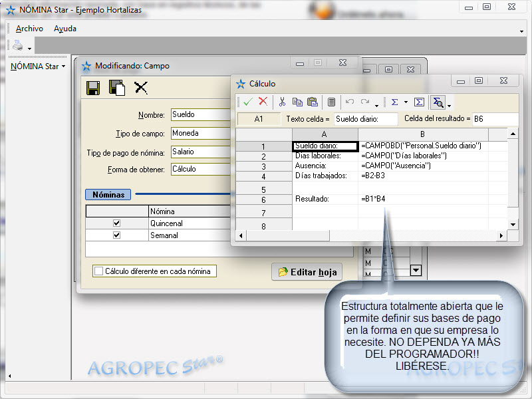Viewport: 532px width, 399px height.
Task: Click cell containing =CAMPO("Ausencia")
Action: click(x=423, y=166)
